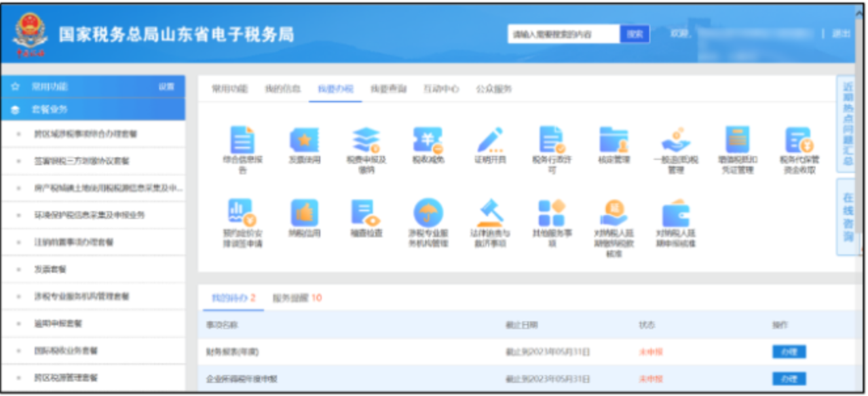Click the 发票使用 star ticket icon
Viewport: 868px width, 396px height.
point(304,140)
